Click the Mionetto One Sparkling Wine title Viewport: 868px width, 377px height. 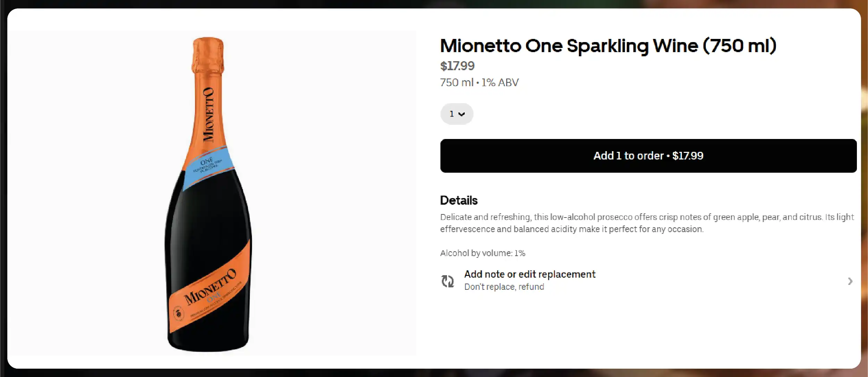(x=608, y=46)
